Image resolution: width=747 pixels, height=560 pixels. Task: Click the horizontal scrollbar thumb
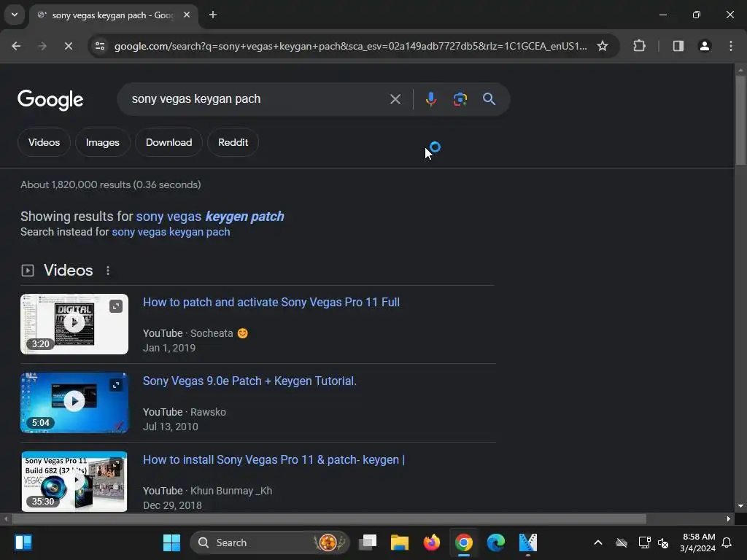pyautogui.click(x=329, y=518)
